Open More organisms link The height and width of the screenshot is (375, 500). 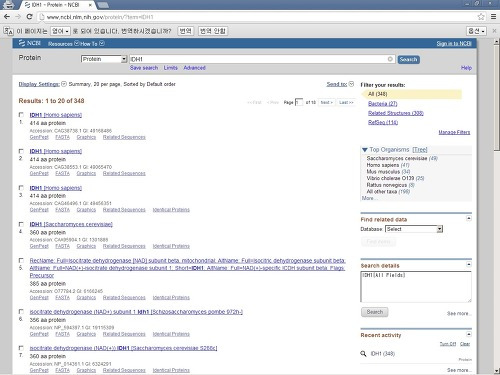369,198
